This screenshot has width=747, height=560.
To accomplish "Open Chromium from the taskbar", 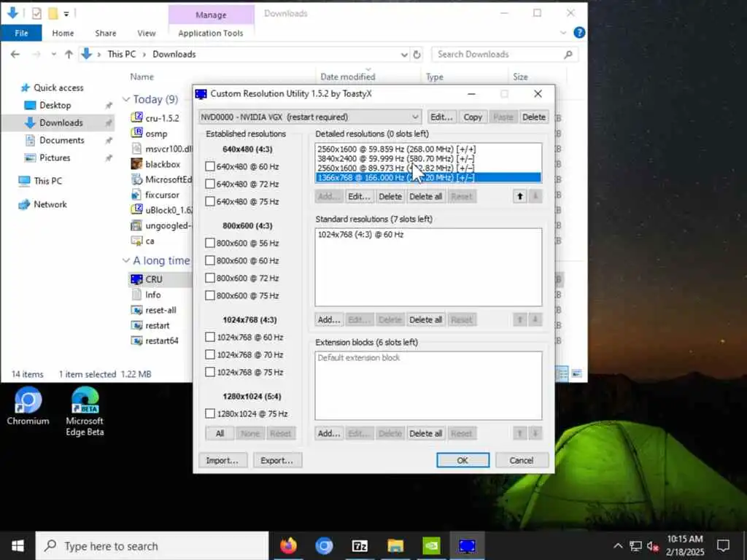I will pyautogui.click(x=324, y=545).
